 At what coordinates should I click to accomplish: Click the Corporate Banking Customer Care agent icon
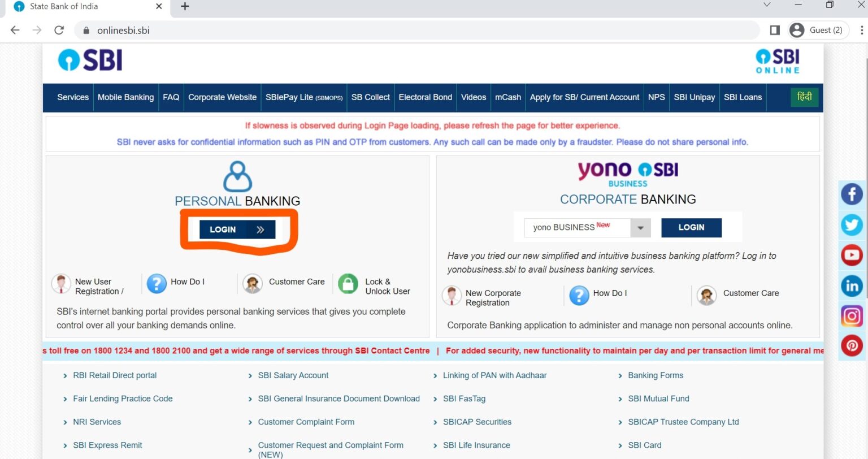pos(706,295)
